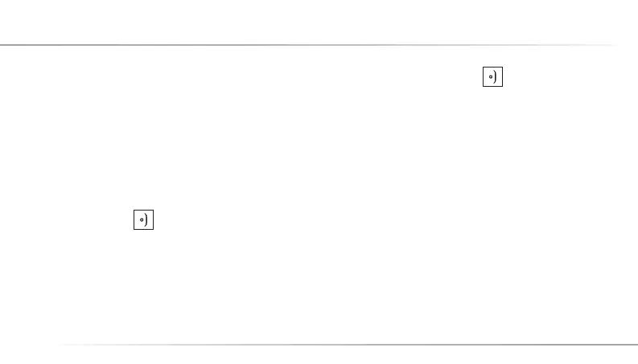
Task: Activate the square button on the left side
Action: pyautogui.click(x=143, y=219)
